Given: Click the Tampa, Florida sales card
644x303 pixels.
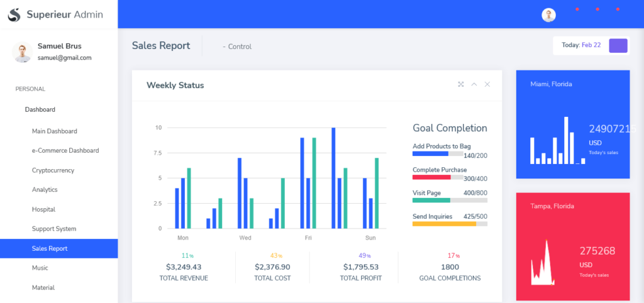Looking at the screenshot, I should click(x=572, y=246).
